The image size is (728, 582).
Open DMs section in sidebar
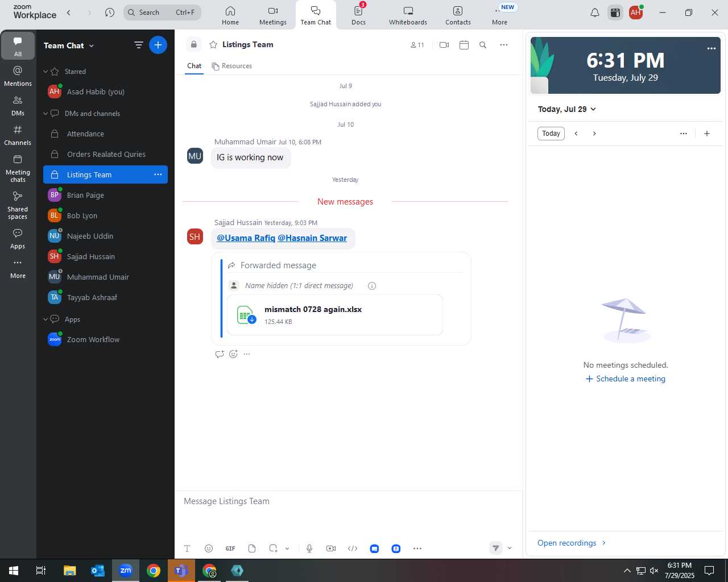pos(18,105)
